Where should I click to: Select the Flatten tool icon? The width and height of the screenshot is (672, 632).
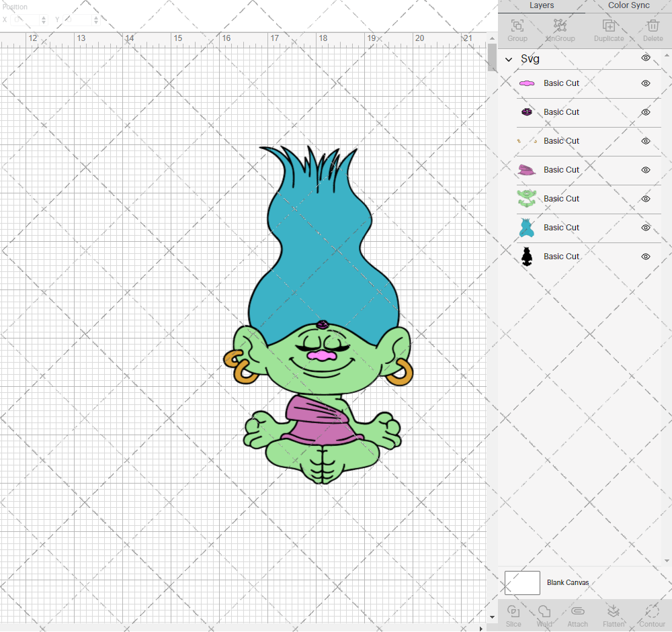(x=614, y=611)
